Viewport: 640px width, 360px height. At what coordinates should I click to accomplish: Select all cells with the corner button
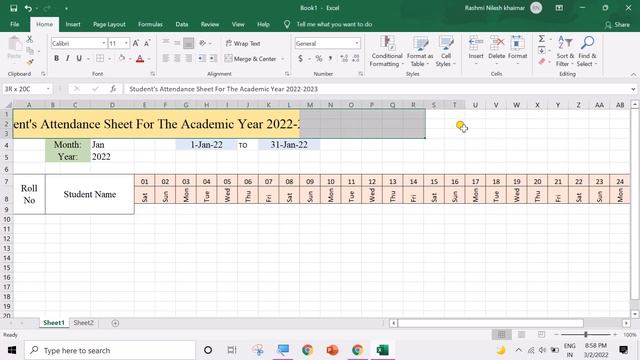[x=8, y=105]
